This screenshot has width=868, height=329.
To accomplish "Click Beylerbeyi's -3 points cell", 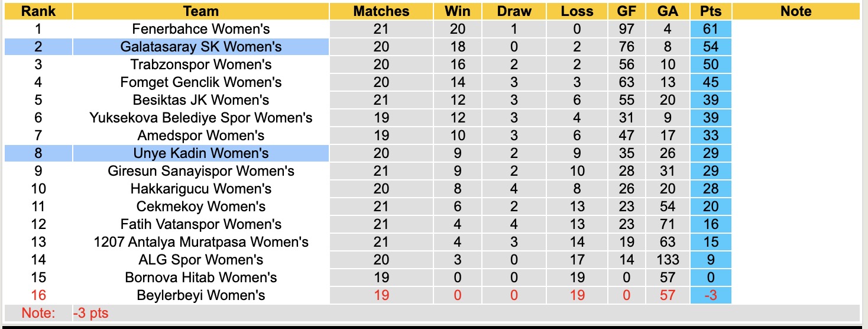I will pyautogui.click(x=710, y=295).
